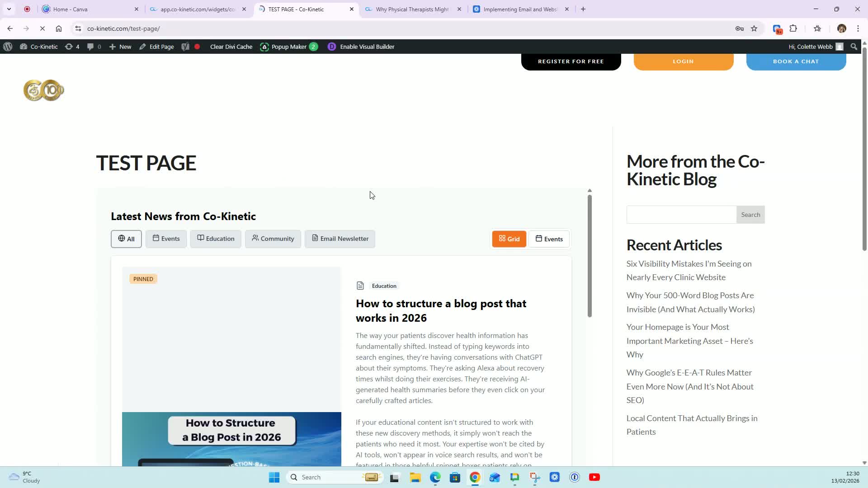Switch to app.co-kinetic.com/widgets tab
The height and width of the screenshot is (488, 868).
[198, 9]
